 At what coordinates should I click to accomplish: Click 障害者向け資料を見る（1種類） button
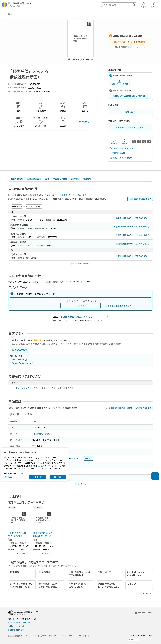point(130,127)
